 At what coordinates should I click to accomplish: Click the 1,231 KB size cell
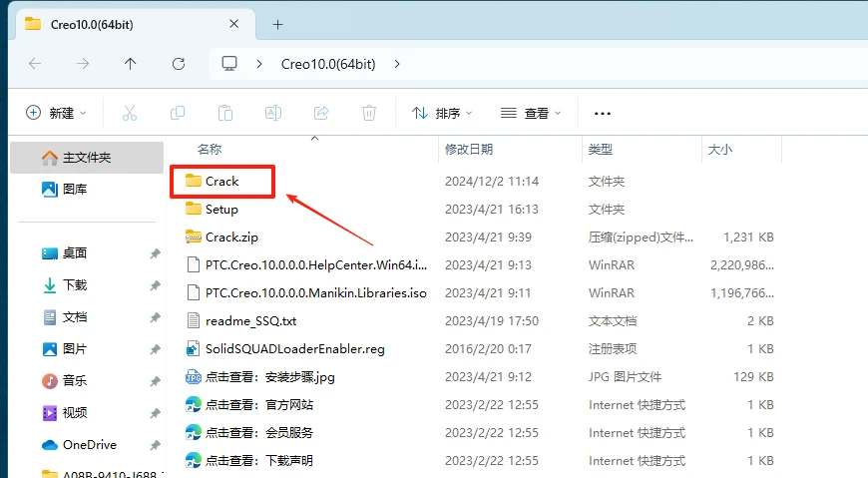748,238
